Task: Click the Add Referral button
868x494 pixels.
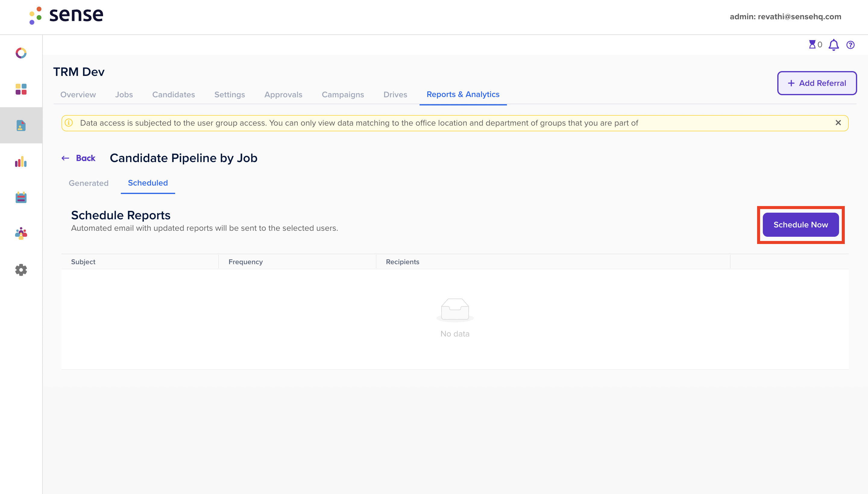Action: [x=817, y=83]
